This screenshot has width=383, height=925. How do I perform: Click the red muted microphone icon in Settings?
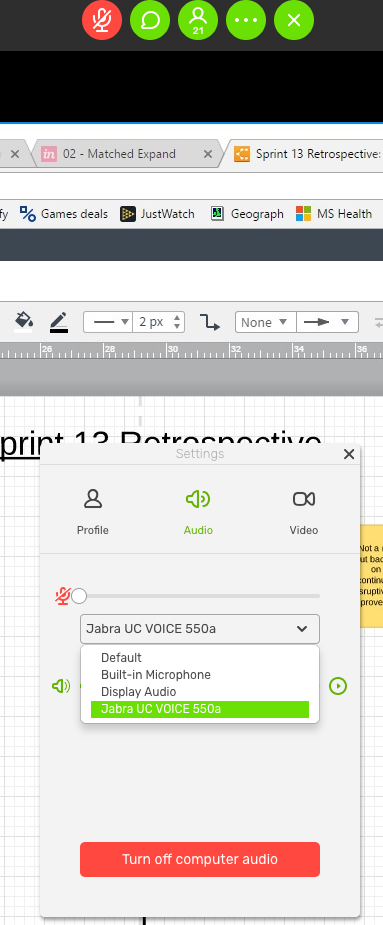pyautogui.click(x=63, y=596)
